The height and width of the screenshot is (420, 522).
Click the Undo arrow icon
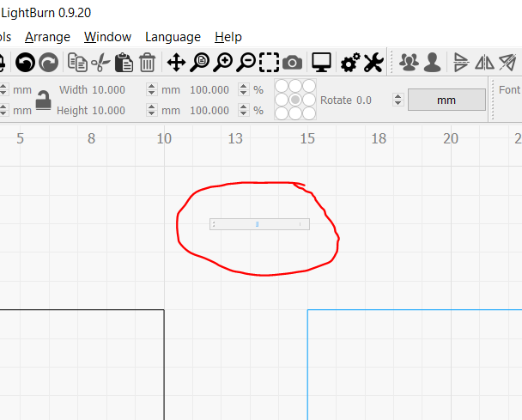click(x=25, y=63)
